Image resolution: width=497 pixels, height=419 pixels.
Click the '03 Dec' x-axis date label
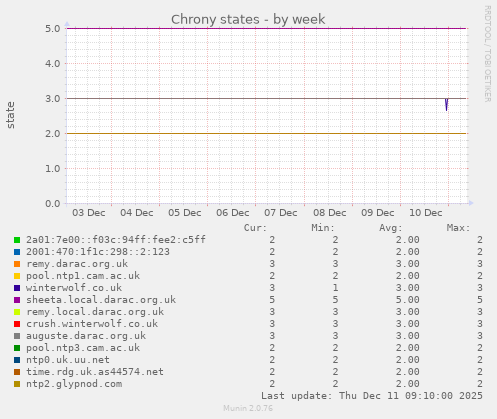[89, 213]
